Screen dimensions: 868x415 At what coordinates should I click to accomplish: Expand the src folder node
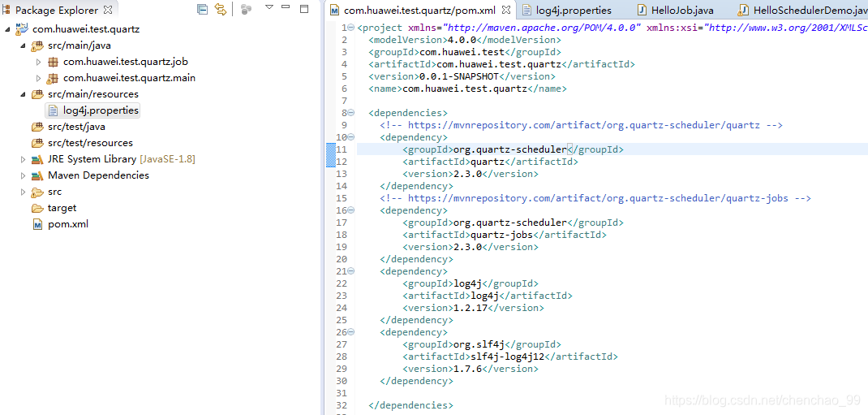tap(23, 192)
